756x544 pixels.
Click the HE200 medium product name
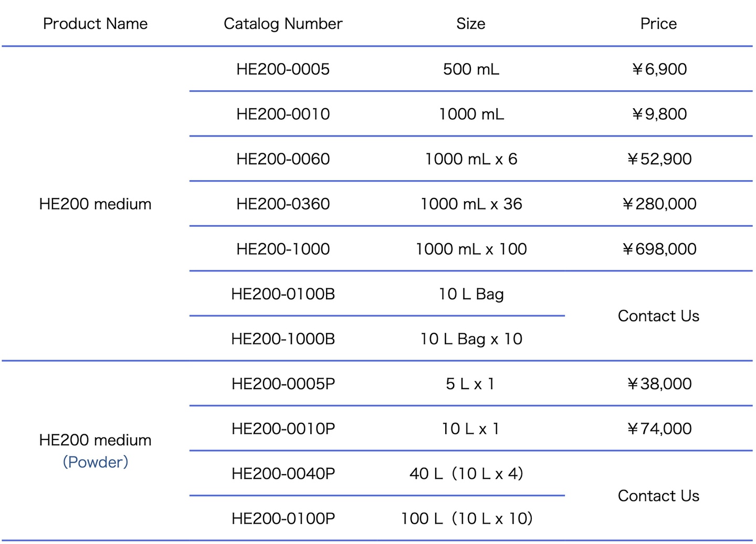coord(95,204)
